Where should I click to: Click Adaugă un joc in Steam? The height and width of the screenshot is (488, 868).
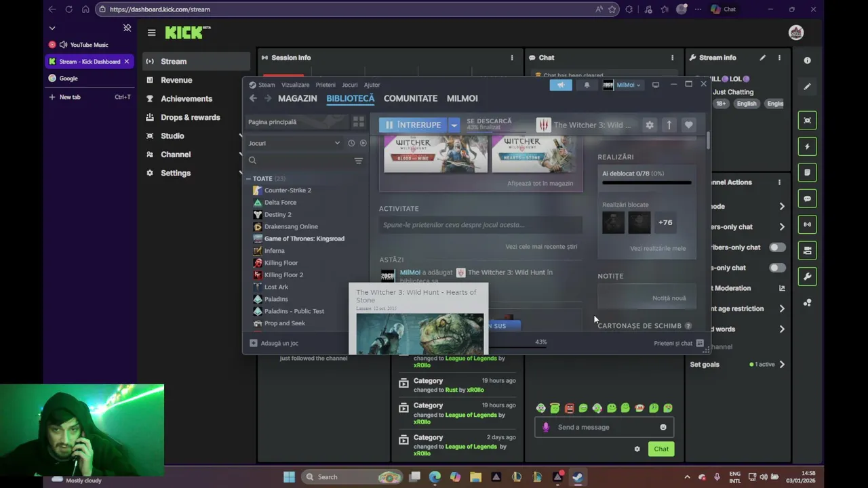pos(274,343)
